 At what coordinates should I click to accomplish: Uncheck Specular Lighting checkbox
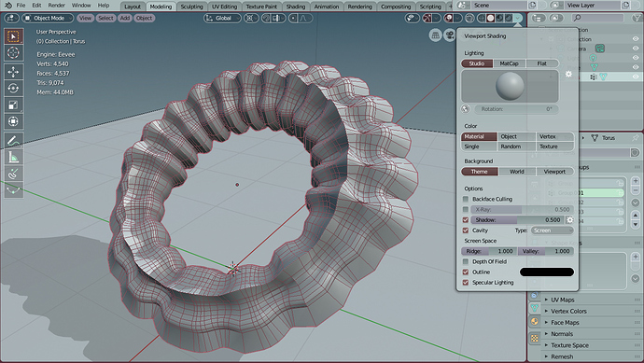(466, 283)
